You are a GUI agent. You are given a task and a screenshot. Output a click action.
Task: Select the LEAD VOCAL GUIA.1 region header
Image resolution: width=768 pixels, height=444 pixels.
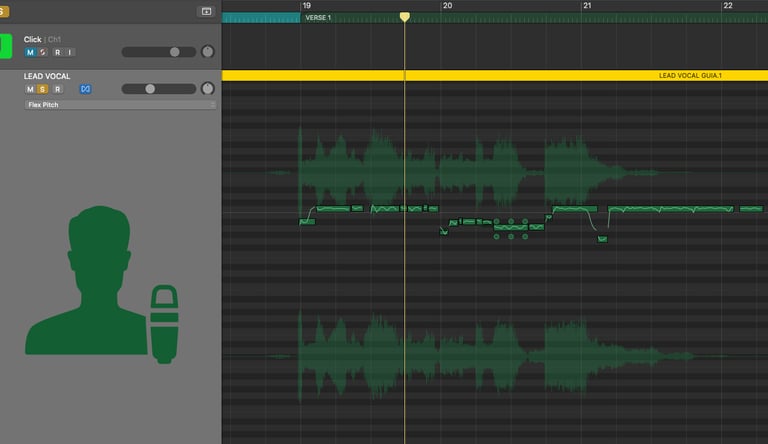pos(495,75)
